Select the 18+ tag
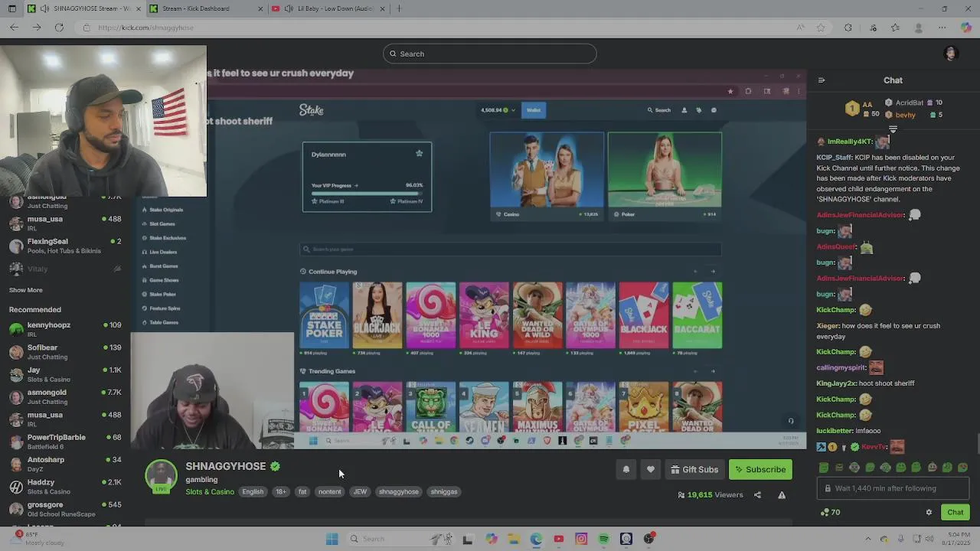This screenshot has width=980, height=551. click(281, 492)
